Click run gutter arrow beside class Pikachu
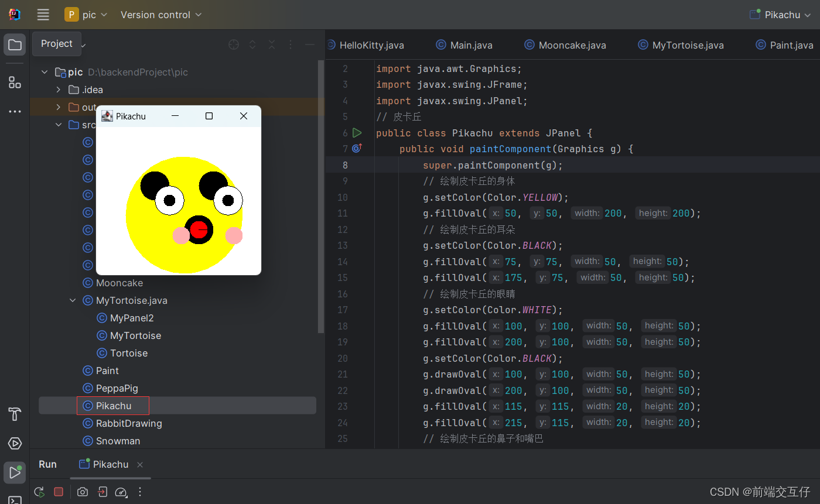820x504 pixels. (357, 133)
